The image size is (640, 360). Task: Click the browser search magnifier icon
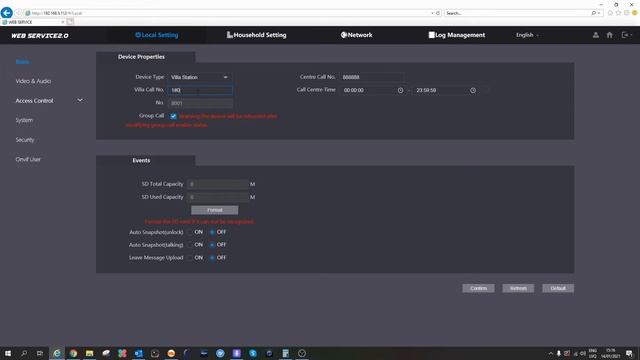593,13
